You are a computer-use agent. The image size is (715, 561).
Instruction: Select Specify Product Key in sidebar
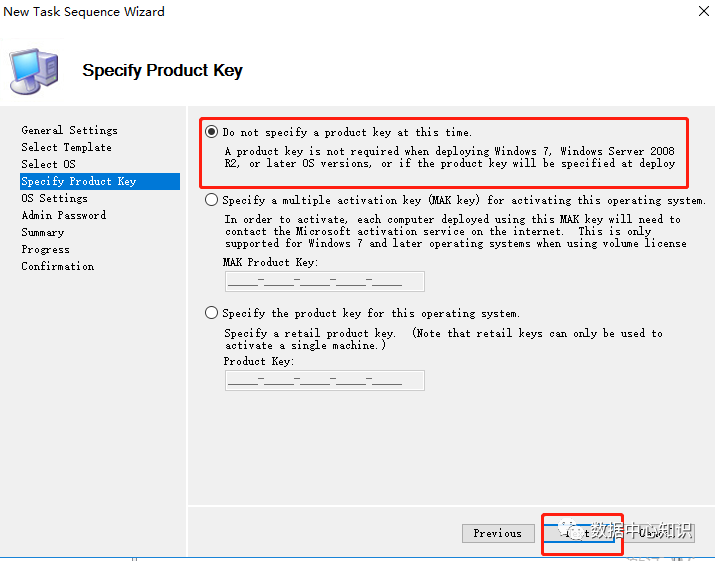click(78, 181)
